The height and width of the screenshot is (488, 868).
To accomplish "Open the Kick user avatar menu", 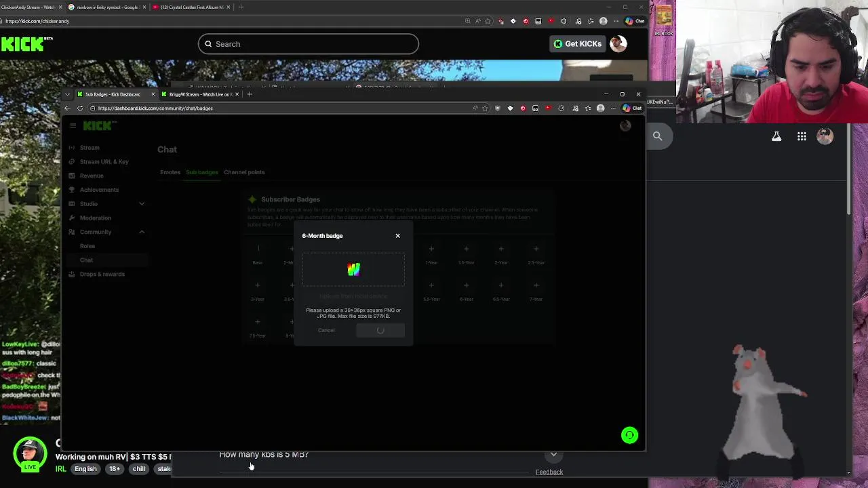I will pyautogui.click(x=618, y=44).
